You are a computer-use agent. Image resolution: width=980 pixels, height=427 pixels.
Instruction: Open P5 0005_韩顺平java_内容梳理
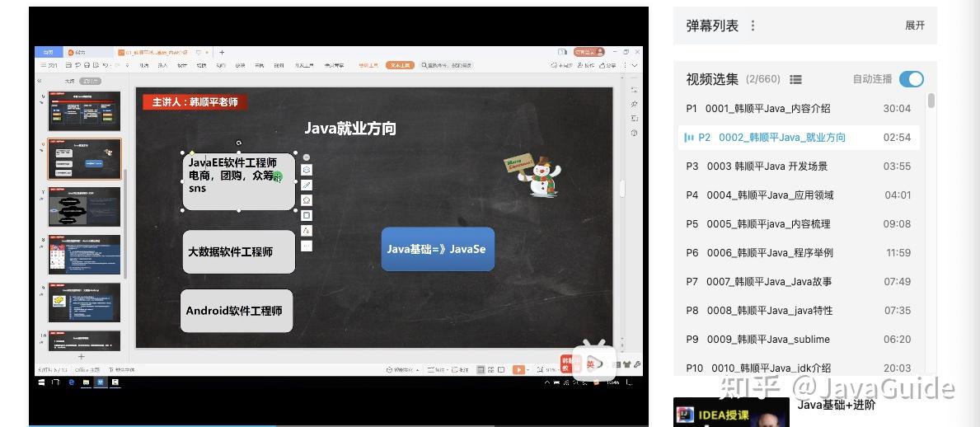799,224
